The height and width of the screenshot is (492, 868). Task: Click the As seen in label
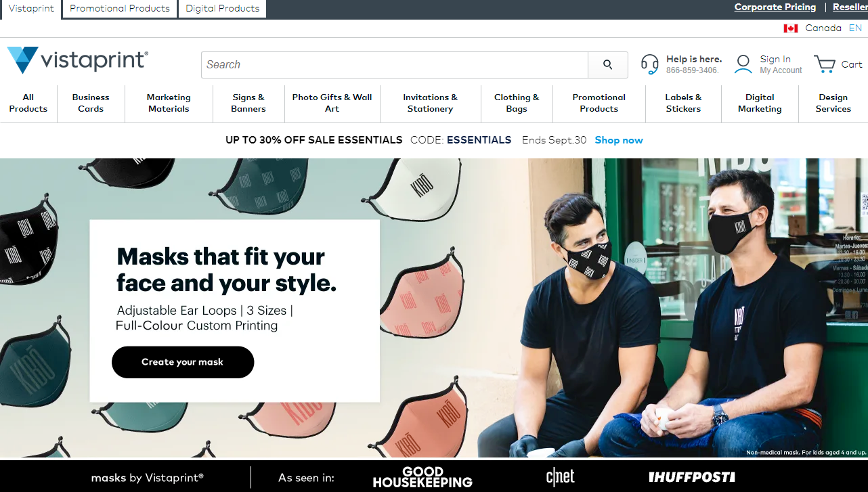[x=306, y=478]
